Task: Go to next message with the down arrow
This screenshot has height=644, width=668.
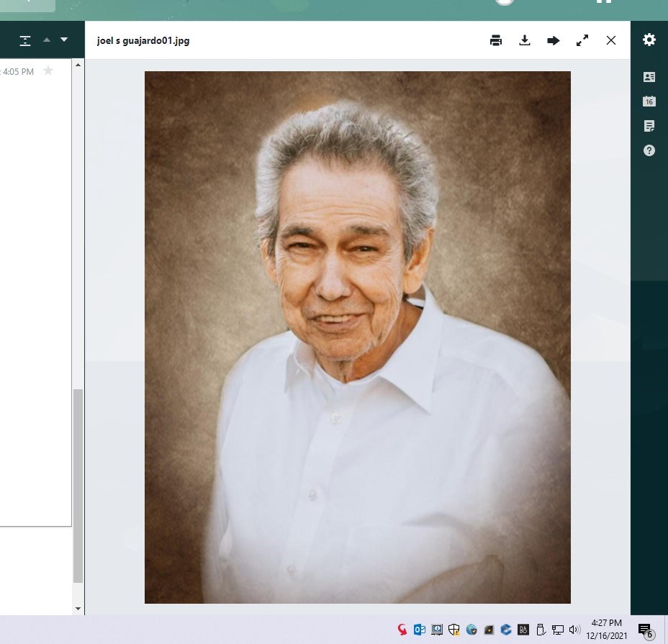Action: [64, 40]
